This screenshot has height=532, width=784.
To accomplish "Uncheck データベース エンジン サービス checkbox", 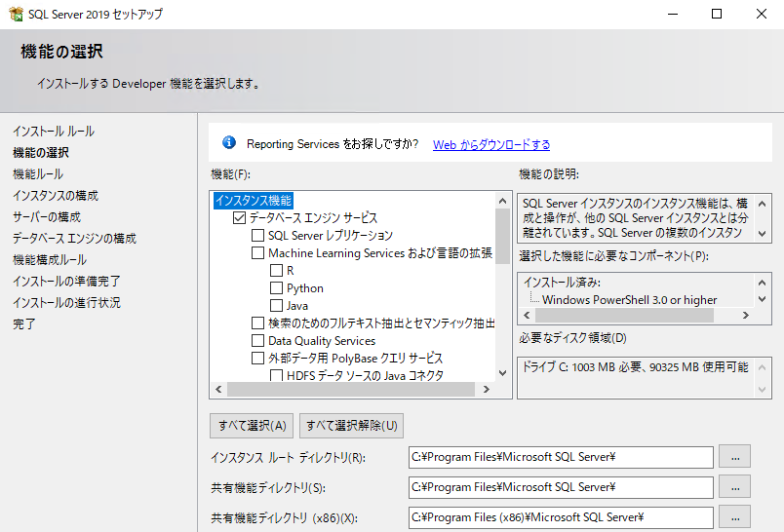I will coord(239,218).
